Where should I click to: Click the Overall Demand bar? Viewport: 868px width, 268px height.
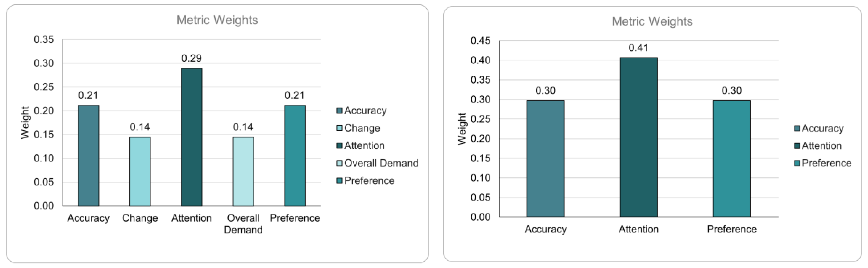[243, 171]
